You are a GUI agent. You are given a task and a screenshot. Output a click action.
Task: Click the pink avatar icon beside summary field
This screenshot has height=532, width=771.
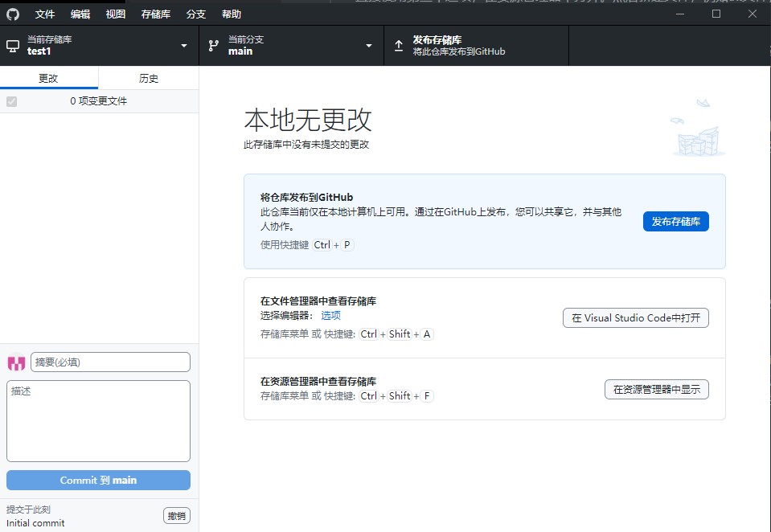(x=16, y=363)
